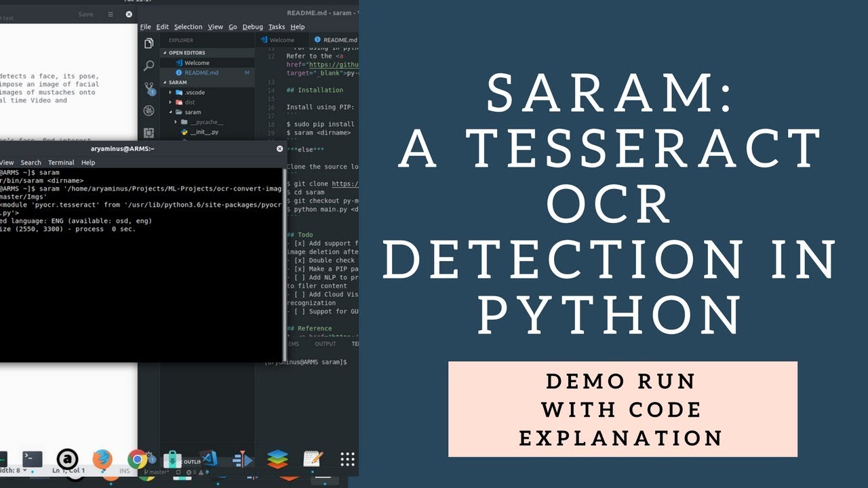868x488 pixels.
Task: Open the Explorer view in VS Code activity bar
Action: pyautogui.click(x=149, y=43)
